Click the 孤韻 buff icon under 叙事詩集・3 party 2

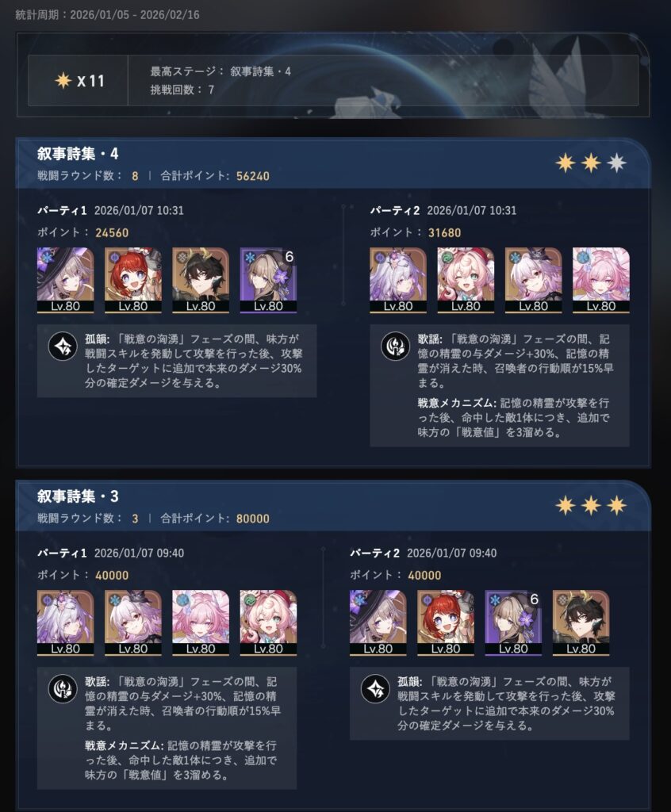[375, 689]
